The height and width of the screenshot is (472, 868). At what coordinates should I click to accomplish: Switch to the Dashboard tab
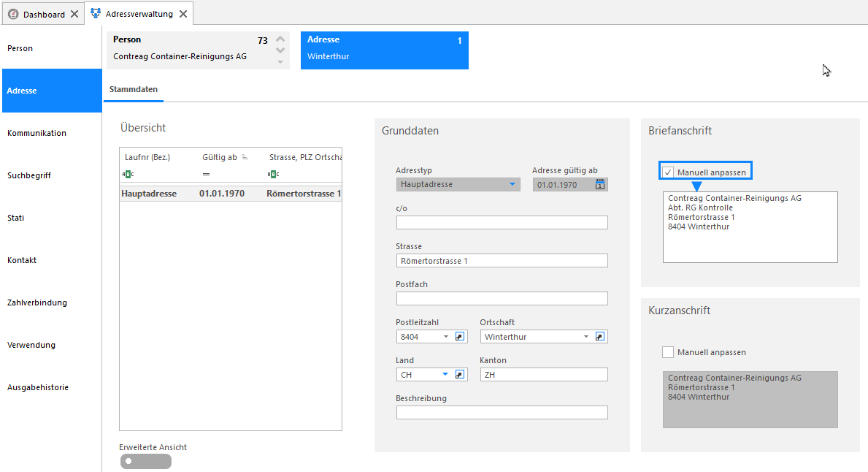click(x=43, y=14)
